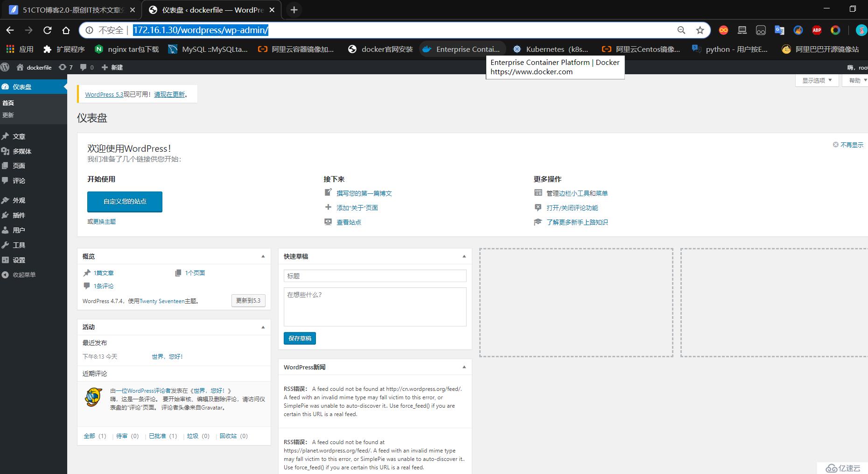
Task: Close the 51CTO博客 tab
Action: pyautogui.click(x=133, y=10)
